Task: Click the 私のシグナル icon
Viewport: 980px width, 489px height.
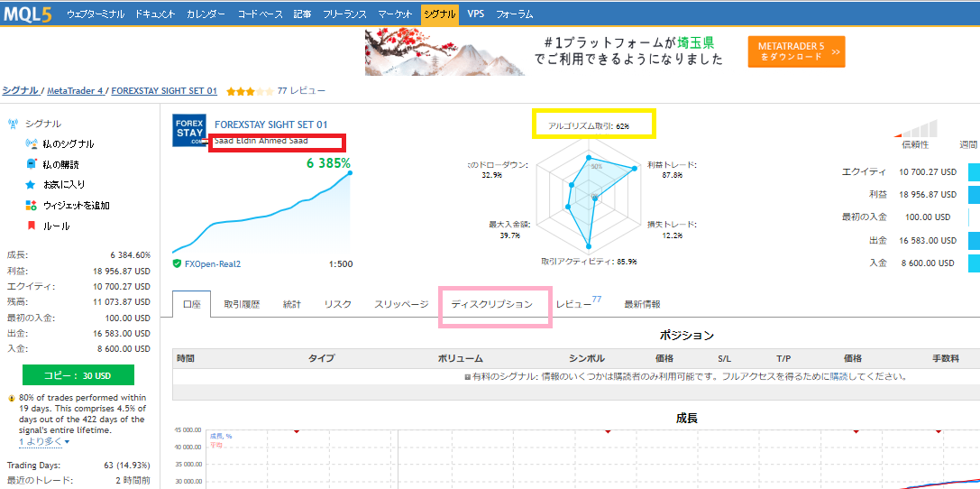Action: pyautogui.click(x=32, y=143)
